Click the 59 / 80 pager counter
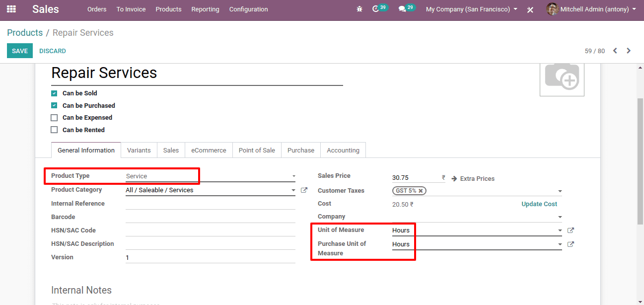 coord(595,51)
